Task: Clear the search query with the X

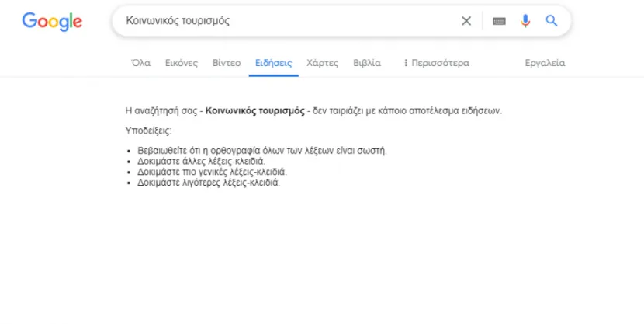Action: point(466,21)
